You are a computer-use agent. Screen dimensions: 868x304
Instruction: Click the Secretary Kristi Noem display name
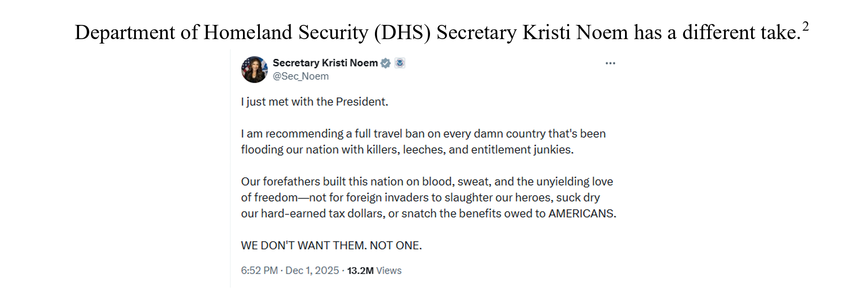tap(325, 63)
